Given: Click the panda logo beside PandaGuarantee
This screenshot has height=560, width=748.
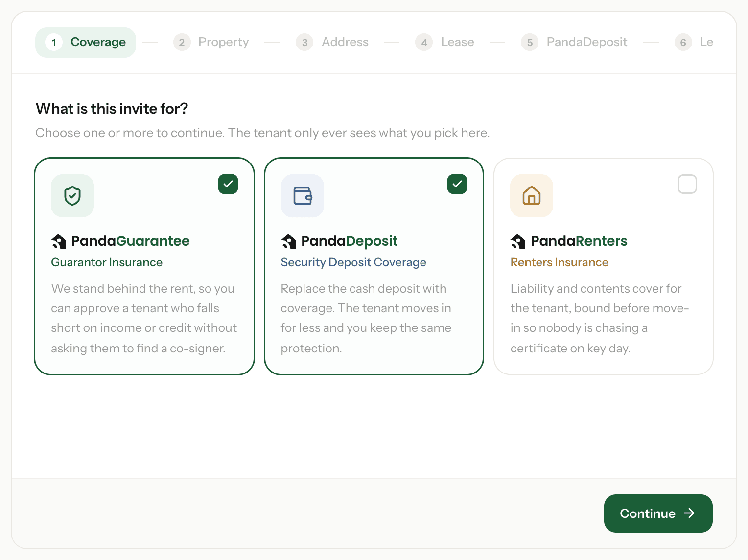Looking at the screenshot, I should (59, 241).
